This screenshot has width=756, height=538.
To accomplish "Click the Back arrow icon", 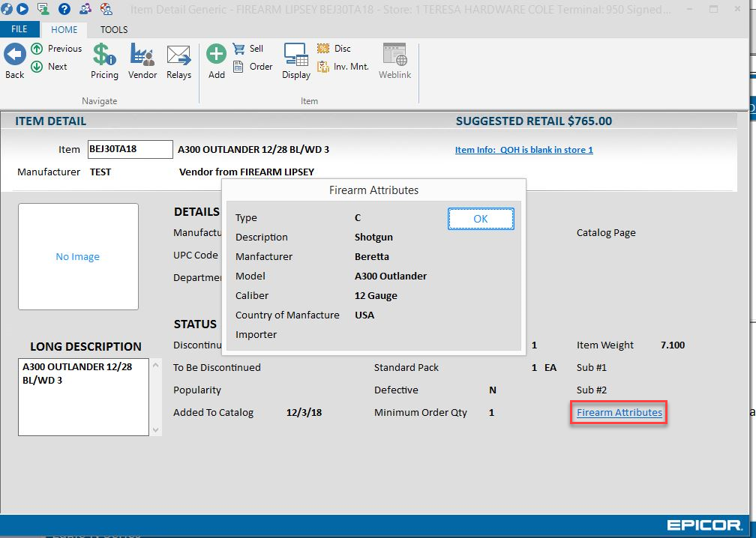I will pos(15,56).
